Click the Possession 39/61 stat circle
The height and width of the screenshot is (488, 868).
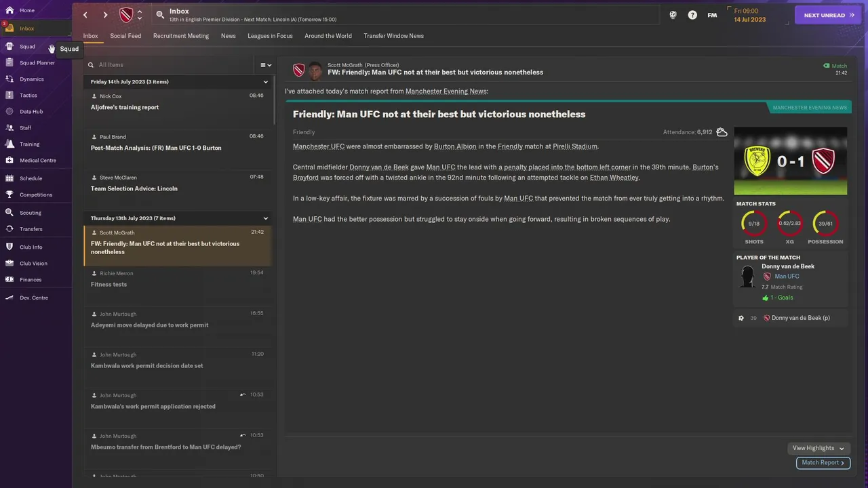[x=825, y=224]
